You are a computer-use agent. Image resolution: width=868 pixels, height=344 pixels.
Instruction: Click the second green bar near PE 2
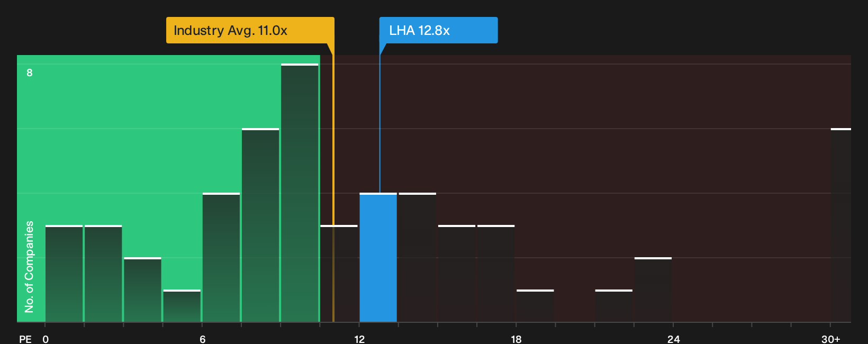point(103,274)
